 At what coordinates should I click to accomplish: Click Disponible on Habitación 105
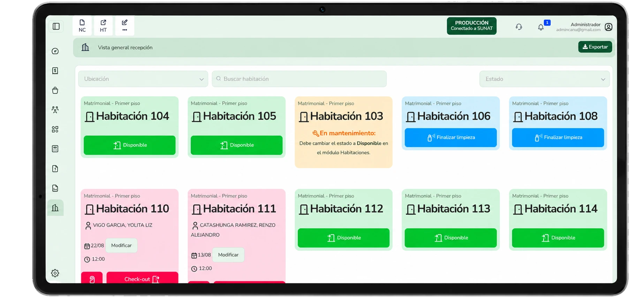[236, 145]
